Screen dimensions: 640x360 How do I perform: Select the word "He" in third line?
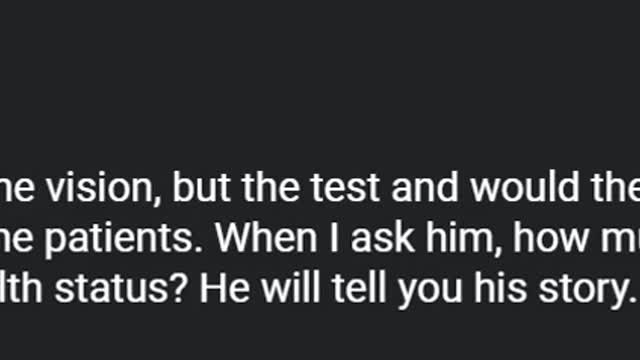[225, 288]
